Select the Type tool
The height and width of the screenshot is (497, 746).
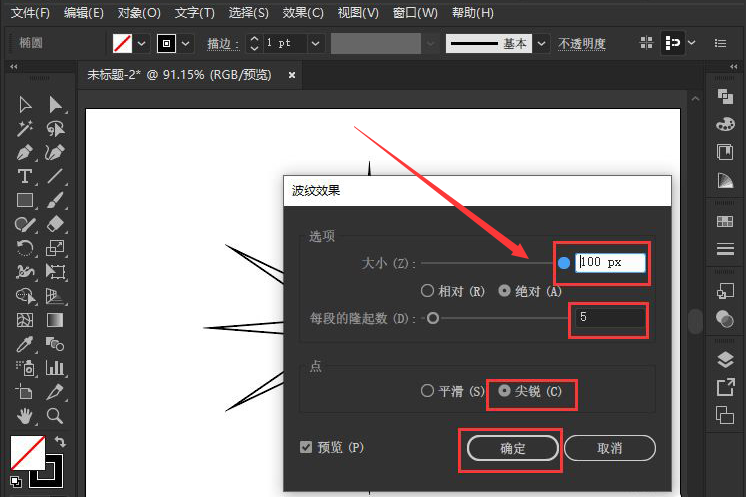pyautogui.click(x=25, y=176)
